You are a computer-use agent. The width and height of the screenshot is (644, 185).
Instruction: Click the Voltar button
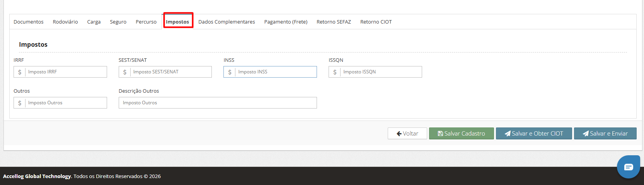407,133
